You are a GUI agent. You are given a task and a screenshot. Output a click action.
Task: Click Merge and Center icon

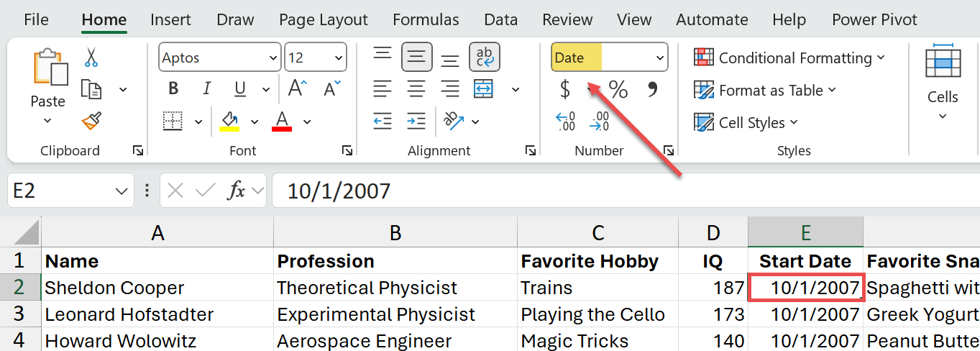pos(484,90)
